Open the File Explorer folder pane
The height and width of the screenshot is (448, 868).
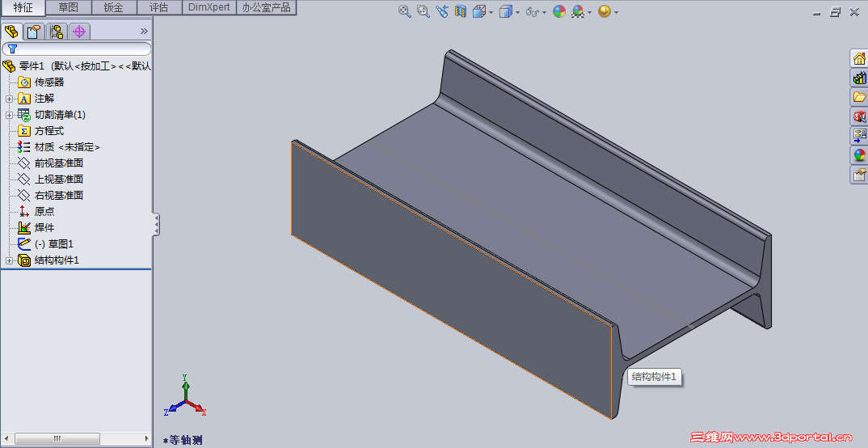(859, 97)
